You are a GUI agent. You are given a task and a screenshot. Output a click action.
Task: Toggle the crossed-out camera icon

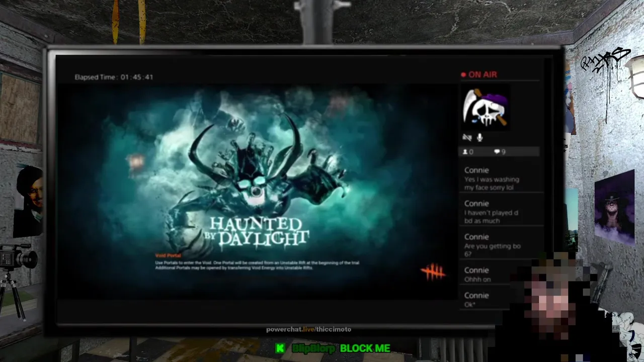pos(467,137)
